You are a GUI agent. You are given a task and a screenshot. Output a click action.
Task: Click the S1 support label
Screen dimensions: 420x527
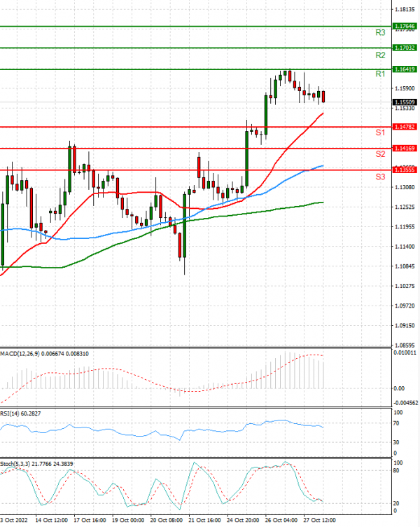click(380, 132)
